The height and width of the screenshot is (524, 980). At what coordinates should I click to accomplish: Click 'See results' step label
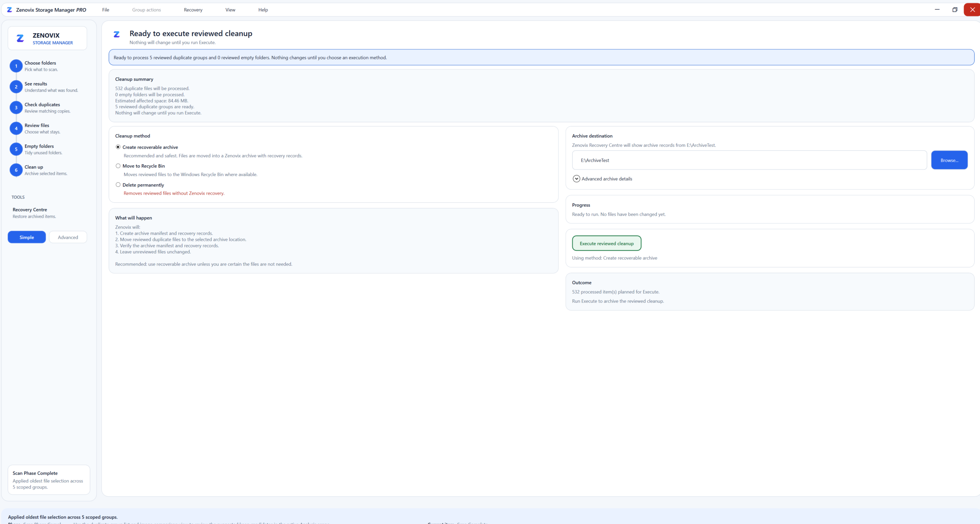pyautogui.click(x=36, y=84)
